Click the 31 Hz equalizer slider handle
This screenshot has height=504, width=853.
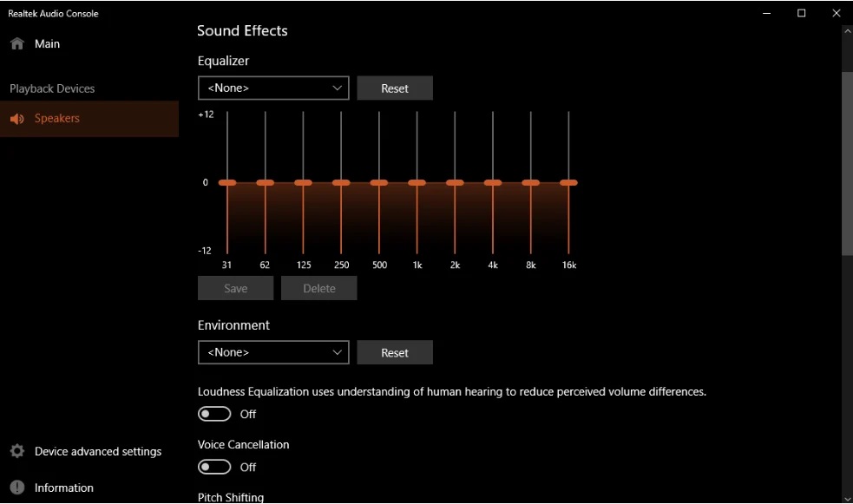tap(227, 182)
